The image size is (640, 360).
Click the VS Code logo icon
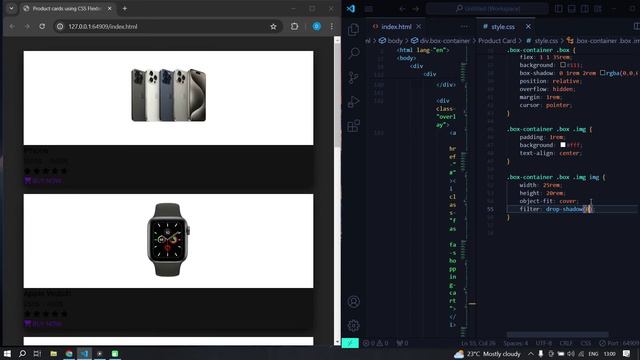tap(351, 8)
